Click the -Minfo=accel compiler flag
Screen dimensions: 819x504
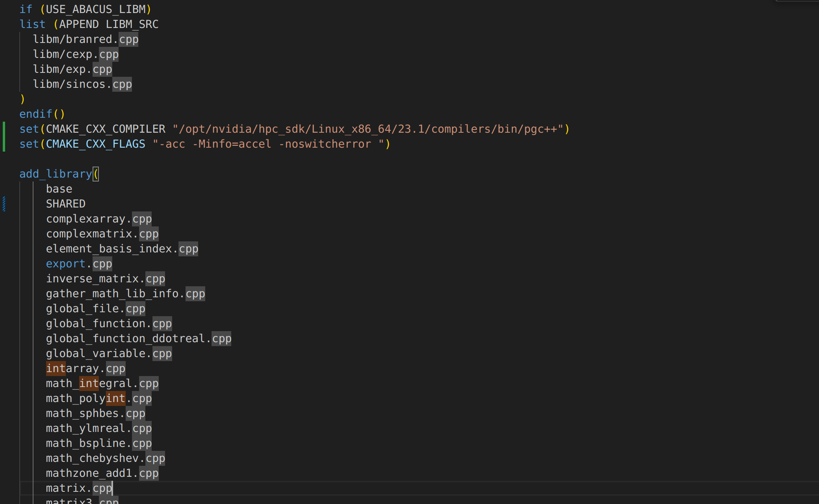pos(232,144)
